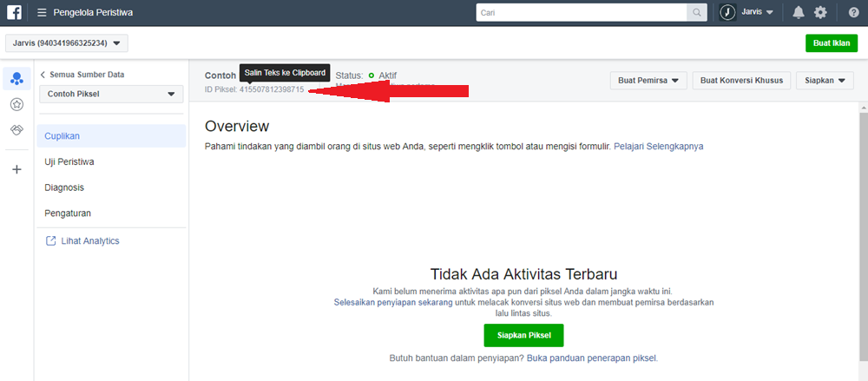Image resolution: width=868 pixels, height=381 pixels.
Task: Click the Tidak Ada Aktivitas Terbaru heading
Action: (x=523, y=274)
